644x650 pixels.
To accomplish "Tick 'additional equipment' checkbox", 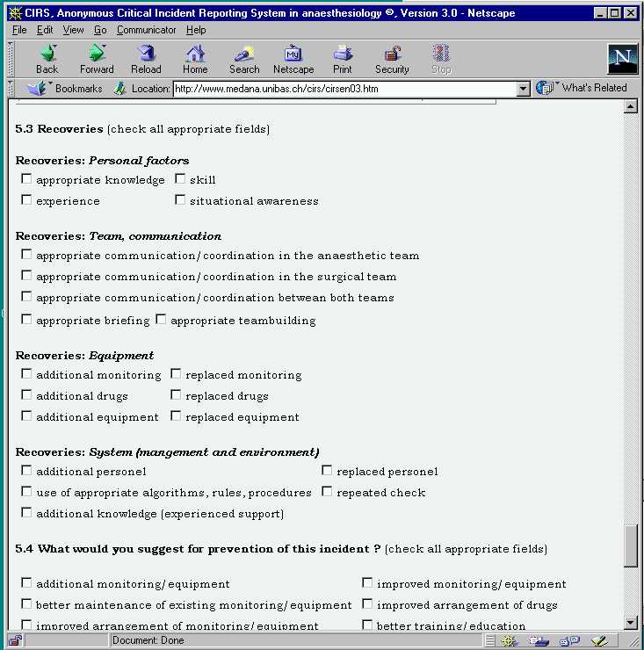I will tap(26, 415).
